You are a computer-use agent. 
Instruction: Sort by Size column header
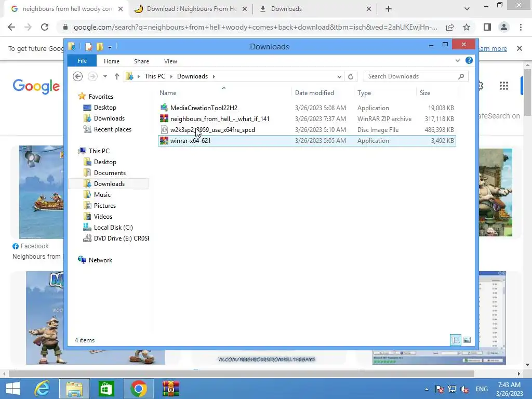pyautogui.click(x=436, y=92)
